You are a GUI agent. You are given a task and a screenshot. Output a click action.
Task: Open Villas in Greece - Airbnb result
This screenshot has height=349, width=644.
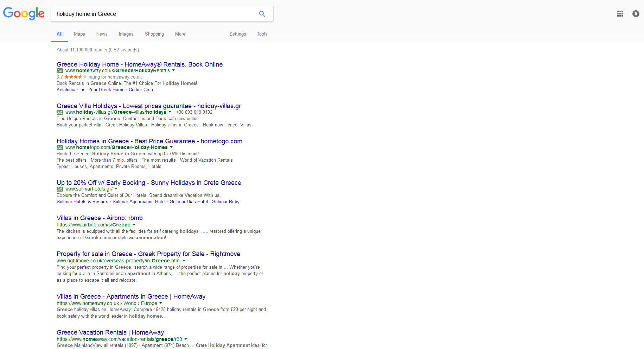100,218
